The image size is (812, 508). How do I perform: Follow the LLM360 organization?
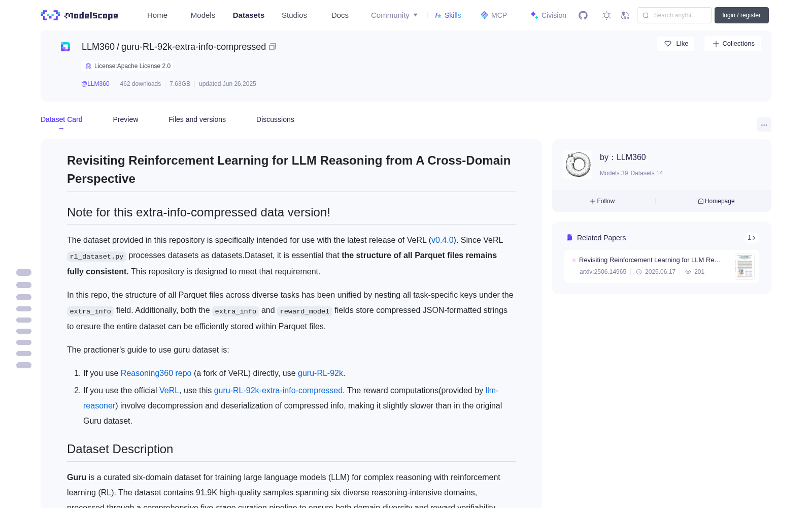602,201
